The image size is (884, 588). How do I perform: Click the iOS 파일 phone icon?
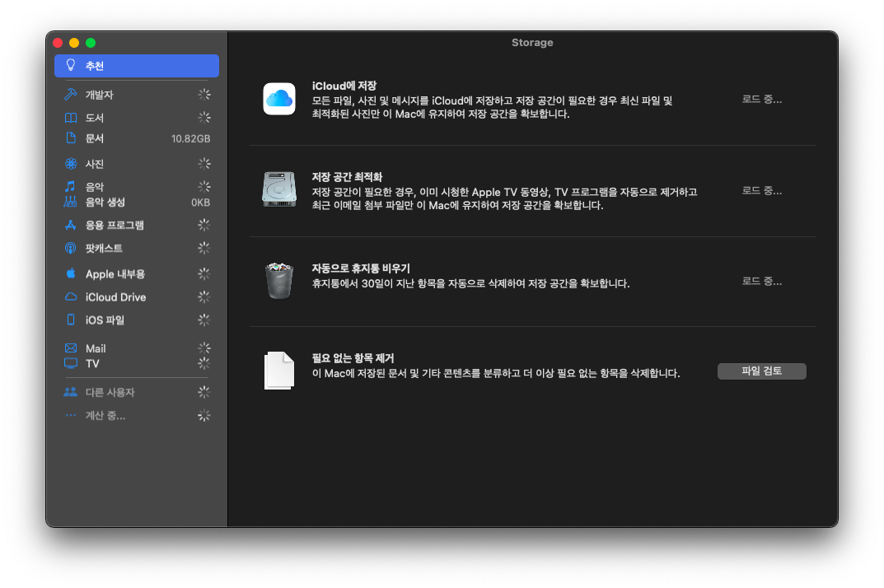[71, 320]
